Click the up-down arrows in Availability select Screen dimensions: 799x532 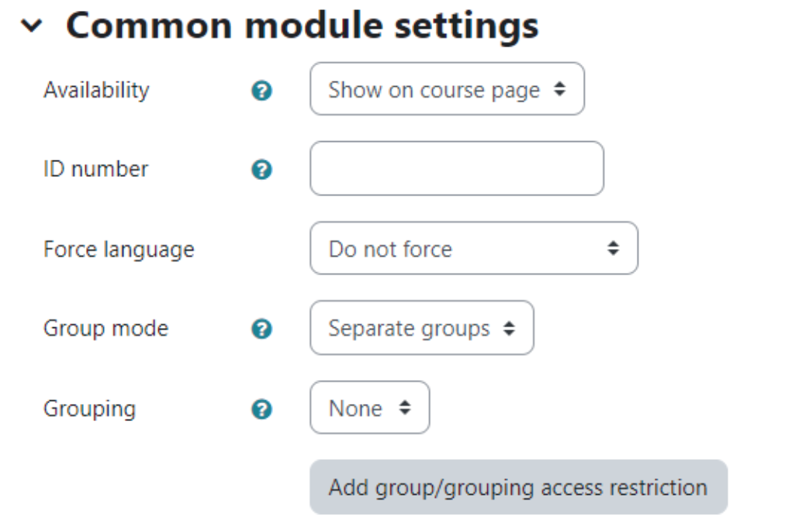559,89
